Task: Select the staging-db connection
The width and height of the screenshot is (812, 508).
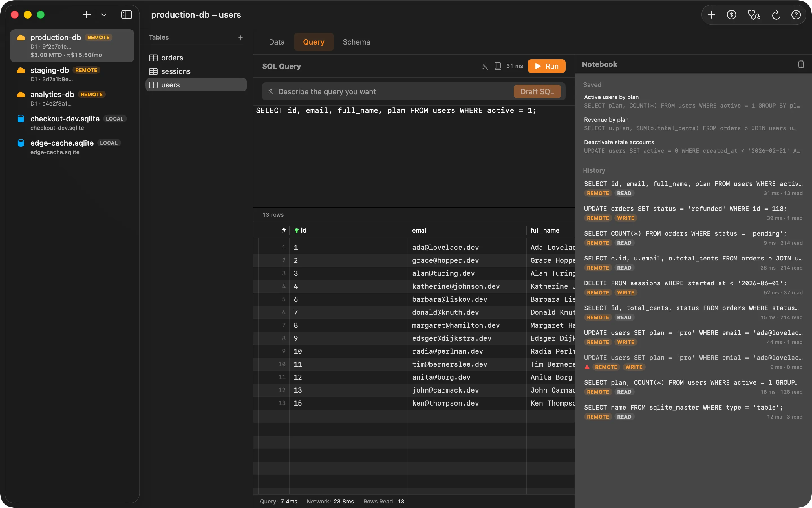Action: pos(72,74)
